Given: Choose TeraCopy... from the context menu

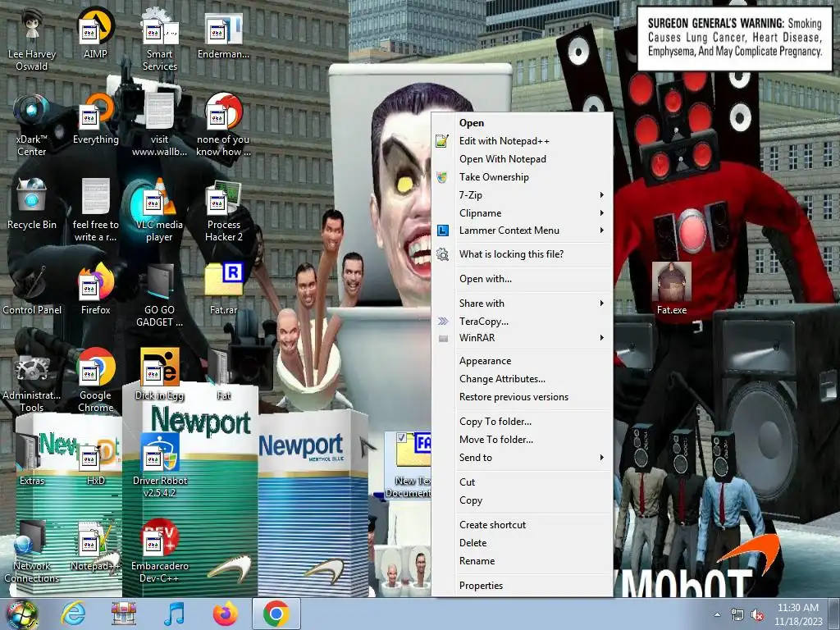Looking at the screenshot, I should click(522, 322).
